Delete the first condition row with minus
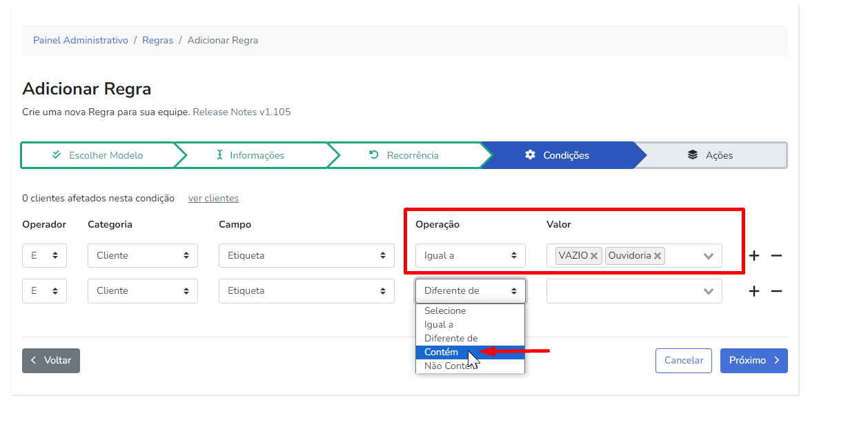 pyautogui.click(x=776, y=256)
